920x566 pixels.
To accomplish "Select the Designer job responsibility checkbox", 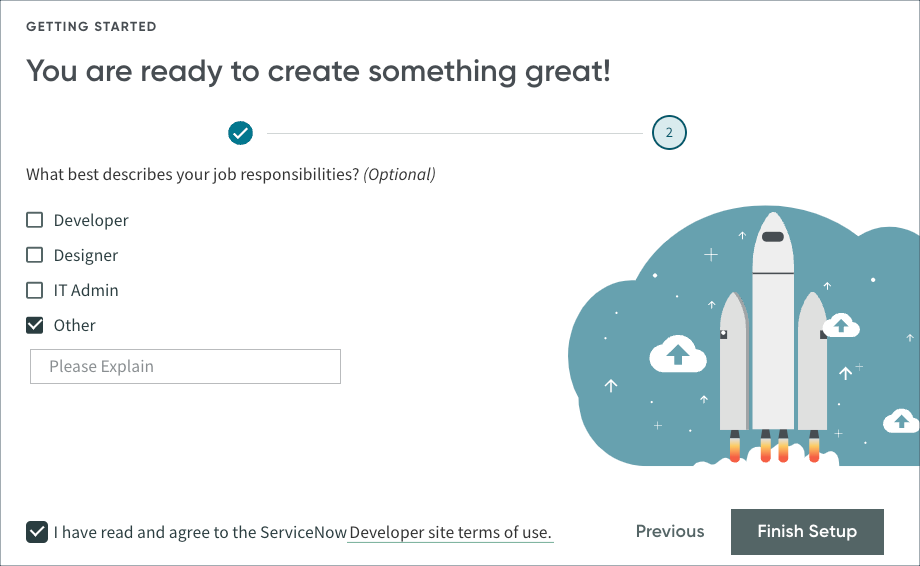I will pos(35,255).
